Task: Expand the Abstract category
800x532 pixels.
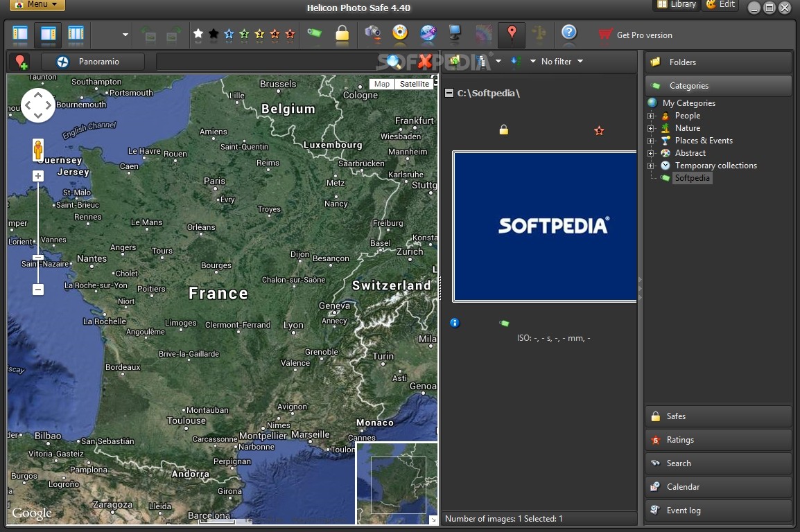Action: click(x=650, y=153)
